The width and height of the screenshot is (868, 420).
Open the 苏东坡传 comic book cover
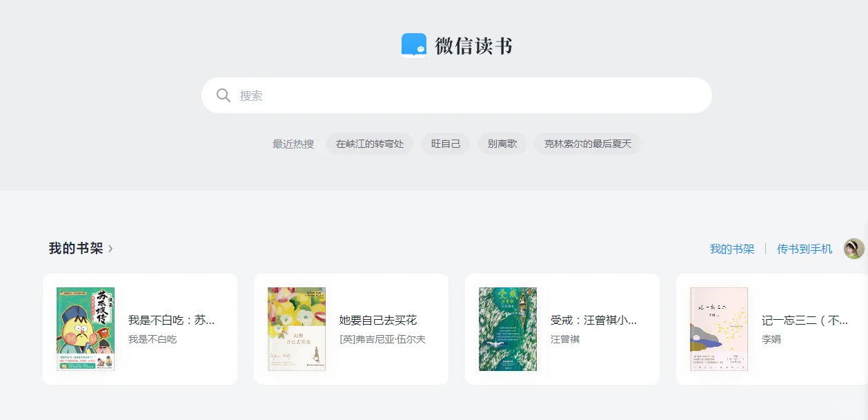[x=86, y=329]
